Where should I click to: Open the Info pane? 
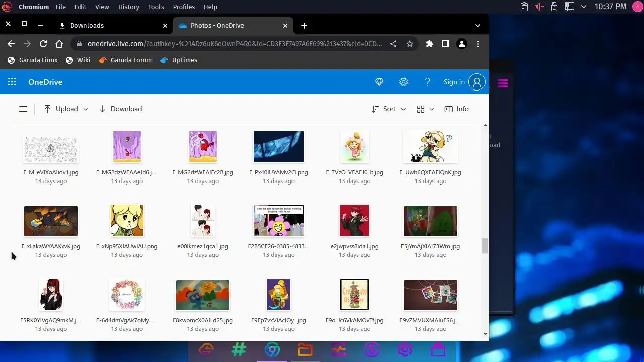[x=456, y=109]
